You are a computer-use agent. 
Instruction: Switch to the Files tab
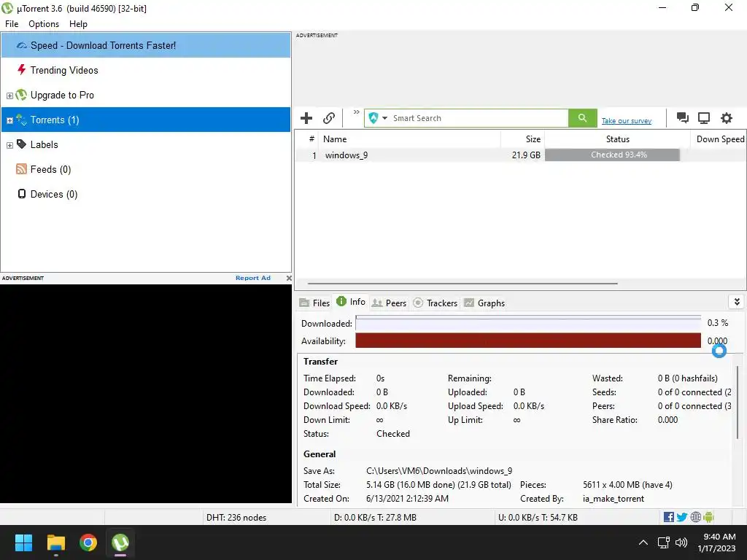[x=314, y=303]
